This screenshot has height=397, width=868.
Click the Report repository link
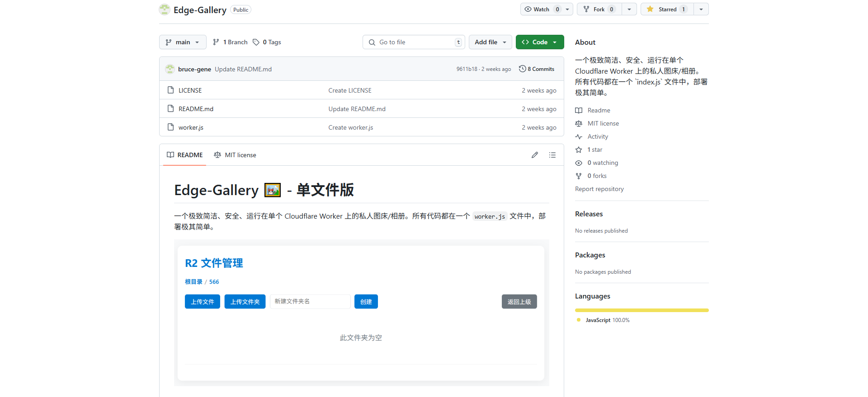tap(599, 189)
